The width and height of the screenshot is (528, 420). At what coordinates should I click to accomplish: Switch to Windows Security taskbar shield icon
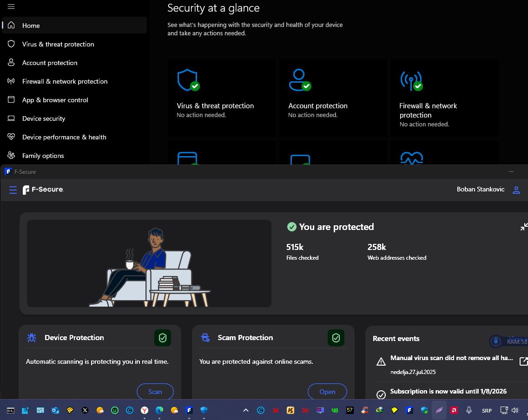(204, 410)
